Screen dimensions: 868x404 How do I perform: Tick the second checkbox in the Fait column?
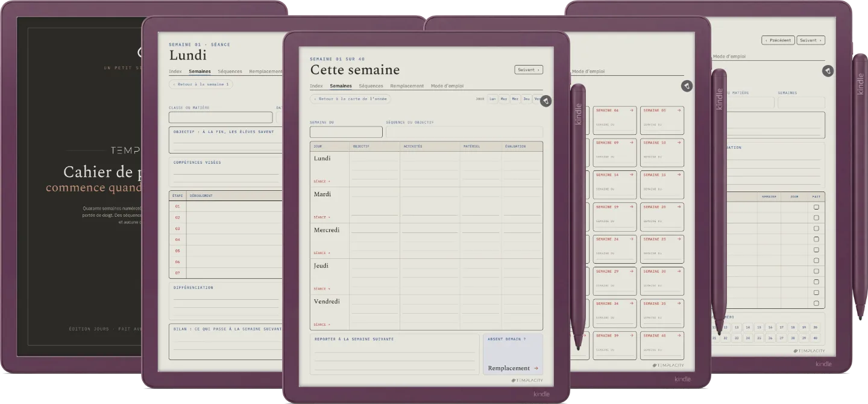(816, 218)
